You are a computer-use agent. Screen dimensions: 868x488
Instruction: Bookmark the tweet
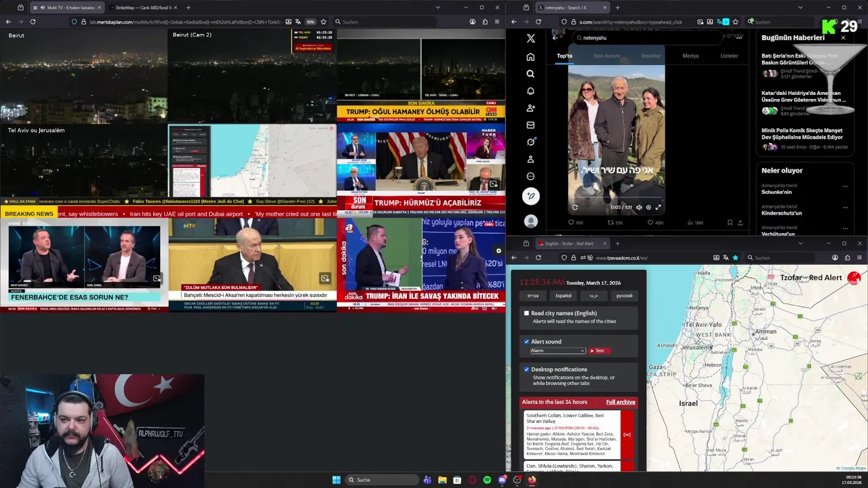tap(730, 222)
